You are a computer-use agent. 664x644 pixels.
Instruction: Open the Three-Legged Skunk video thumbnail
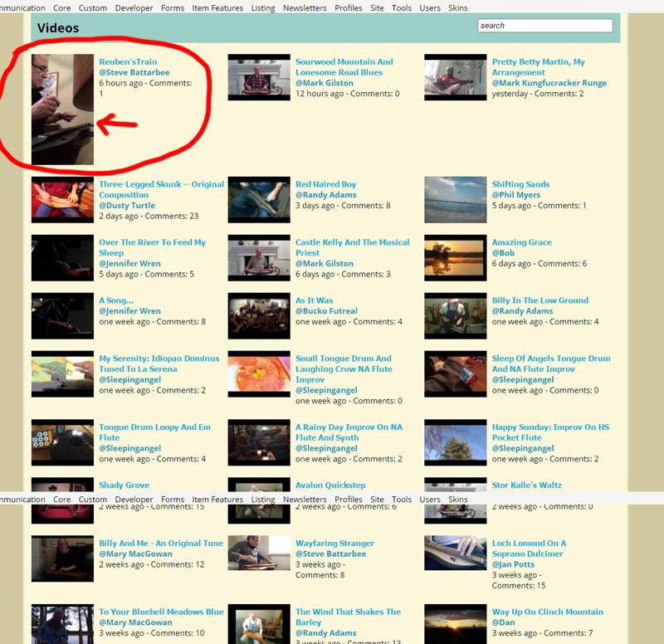point(62,200)
